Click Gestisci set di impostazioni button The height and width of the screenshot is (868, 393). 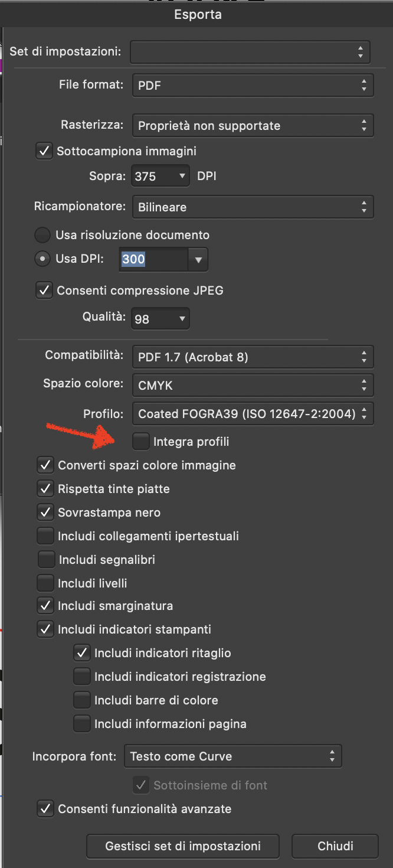click(183, 846)
